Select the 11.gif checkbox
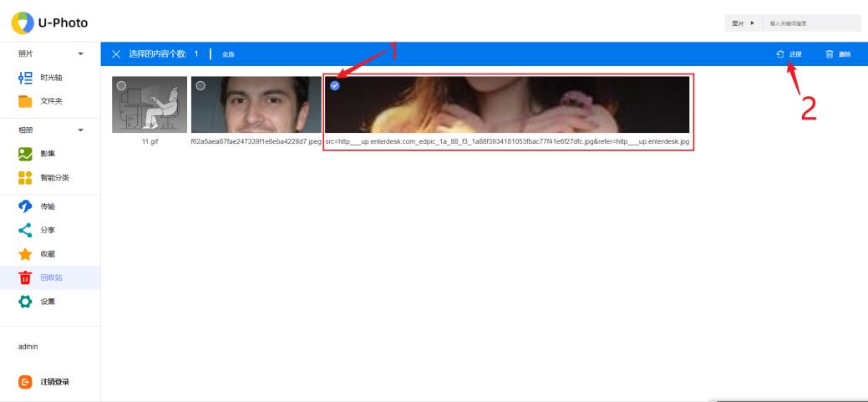Viewport: 868px width, 402px height. [121, 85]
